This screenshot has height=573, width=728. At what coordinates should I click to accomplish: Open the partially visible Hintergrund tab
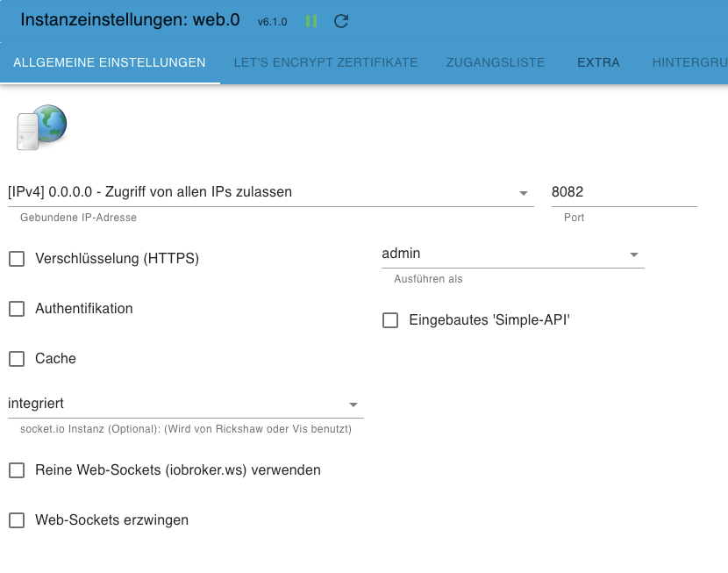(689, 62)
